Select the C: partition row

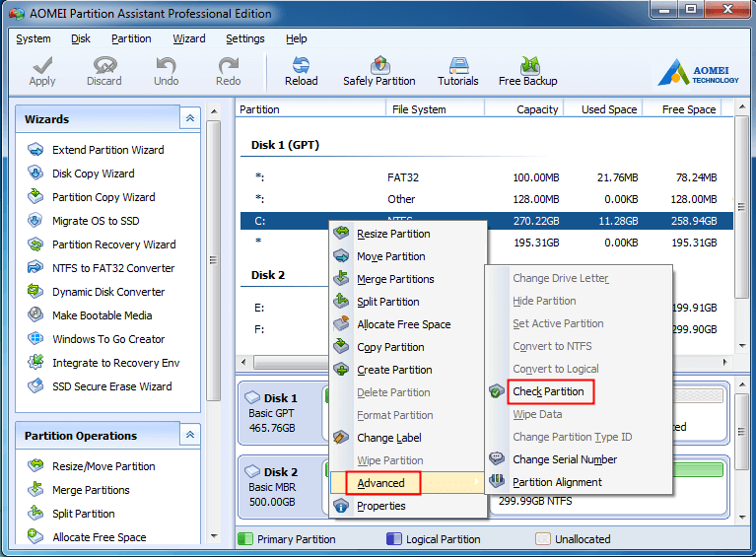tap(487, 221)
